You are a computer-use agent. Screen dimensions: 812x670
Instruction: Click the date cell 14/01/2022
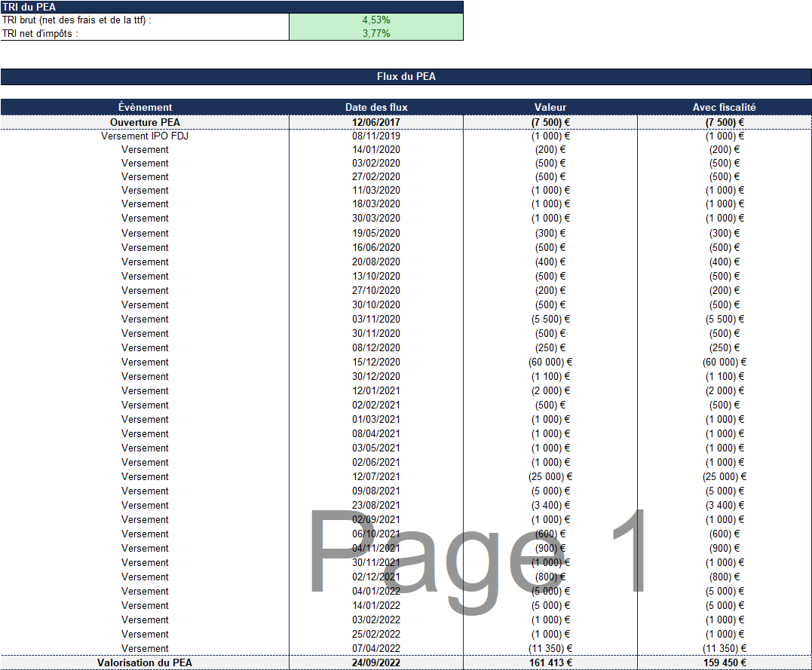coord(376,606)
